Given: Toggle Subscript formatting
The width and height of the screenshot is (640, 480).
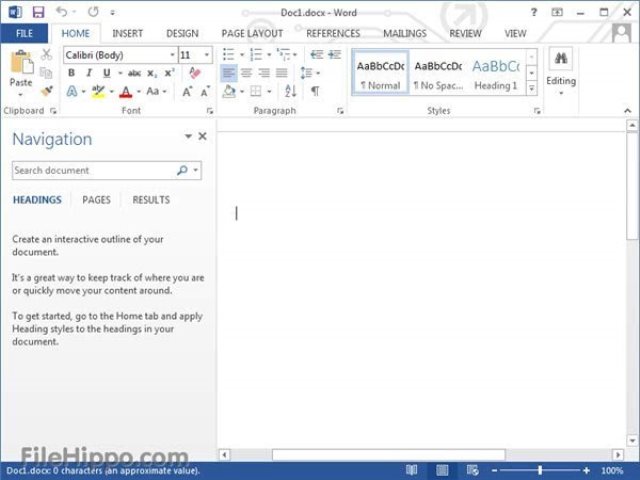Looking at the screenshot, I should pos(152,73).
